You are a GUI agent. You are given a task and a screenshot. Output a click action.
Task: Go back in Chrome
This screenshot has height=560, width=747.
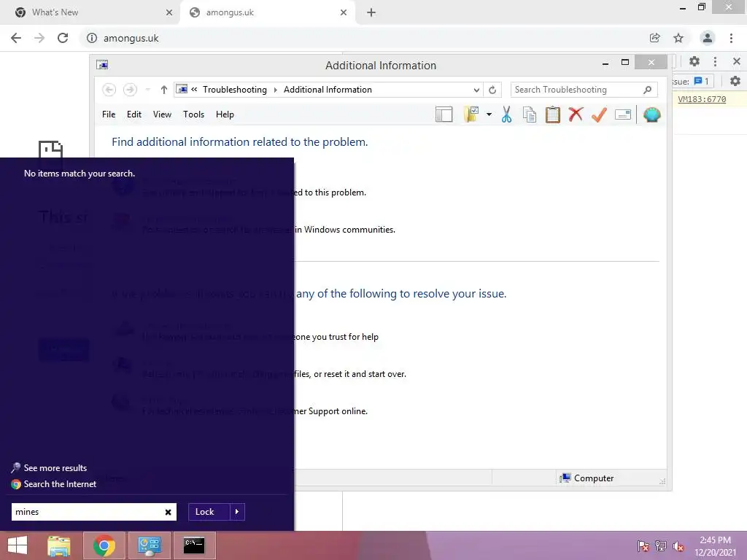16,38
